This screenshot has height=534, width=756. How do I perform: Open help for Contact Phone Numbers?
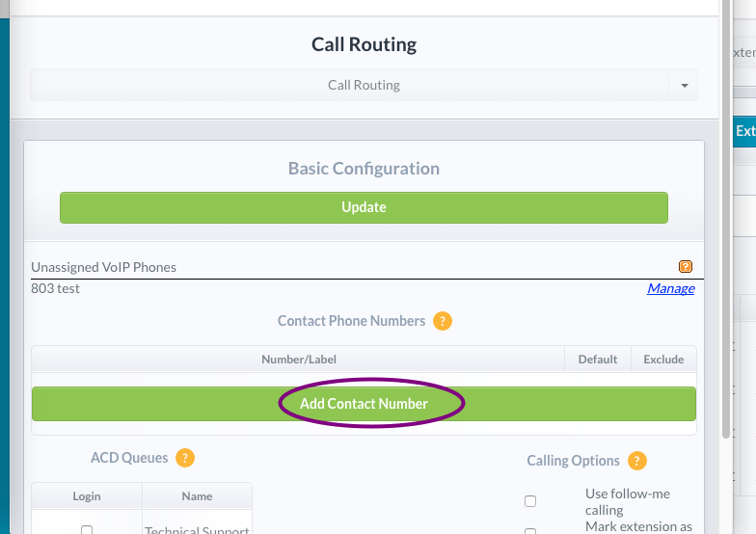tap(442, 321)
